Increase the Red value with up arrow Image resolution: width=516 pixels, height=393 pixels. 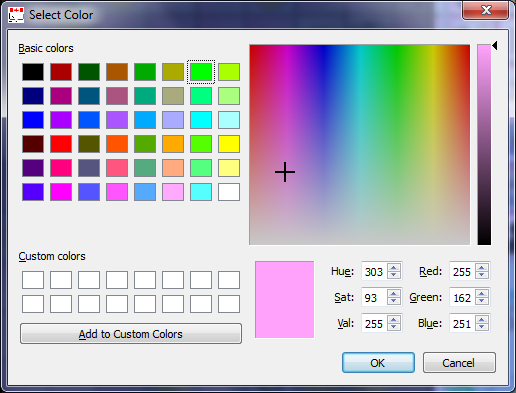click(x=482, y=267)
